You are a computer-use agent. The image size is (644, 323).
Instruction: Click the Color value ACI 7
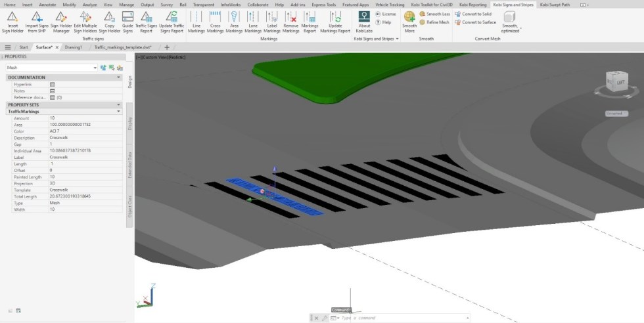tap(85, 131)
